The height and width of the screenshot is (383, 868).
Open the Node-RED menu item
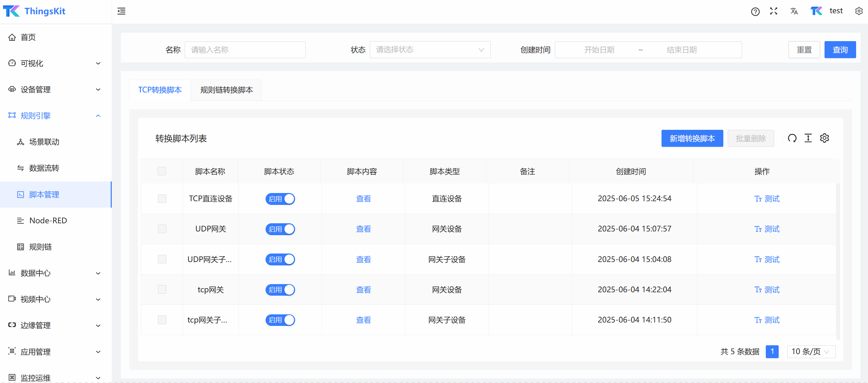click(x=56, y=221)
